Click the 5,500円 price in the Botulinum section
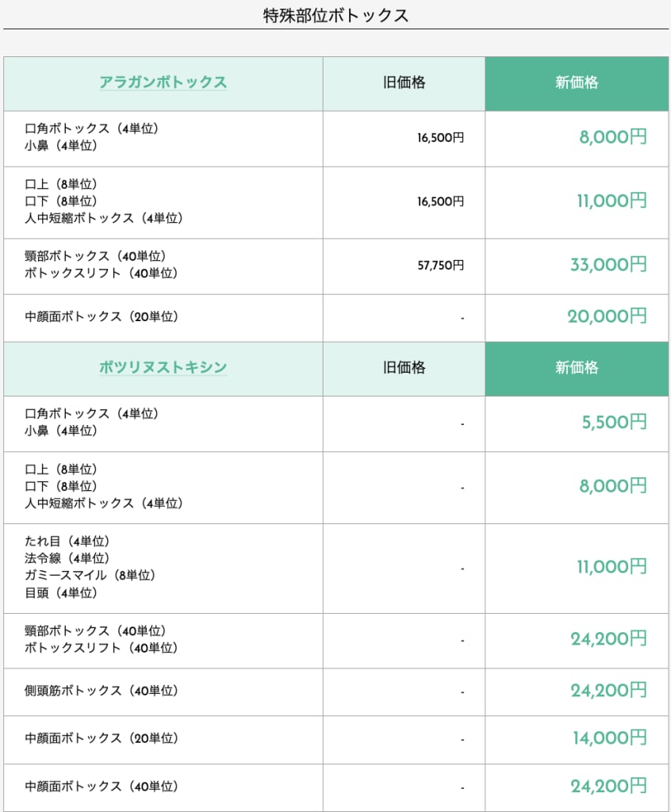Screen dimensions: 671x812 point(615,422)
